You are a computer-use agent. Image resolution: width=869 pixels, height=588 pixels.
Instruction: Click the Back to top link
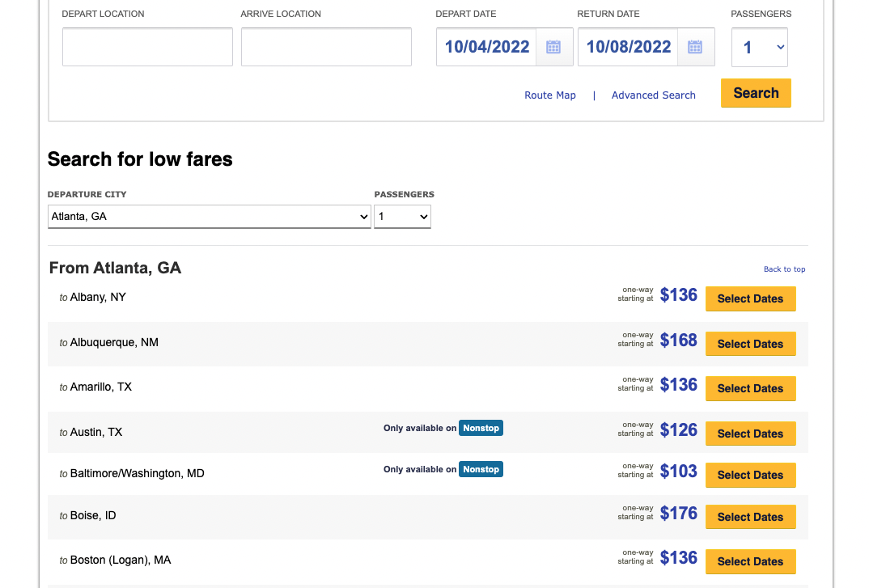(x=784, y=269)
